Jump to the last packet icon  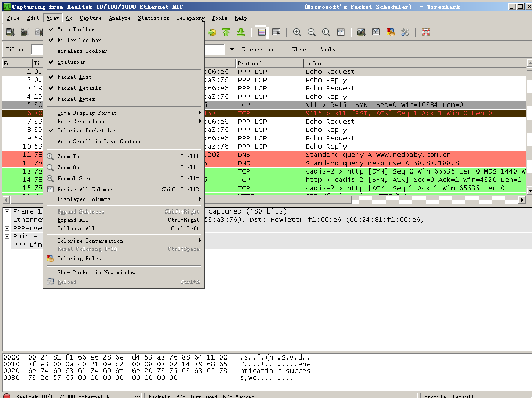pyautogui.click(x=241, y=32)
